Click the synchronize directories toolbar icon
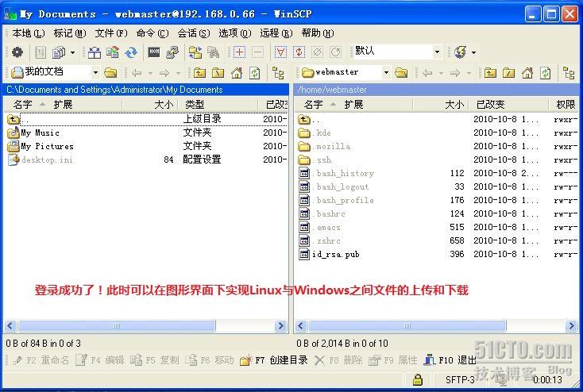Screen dimensions: 583x392 click(112, 52)
